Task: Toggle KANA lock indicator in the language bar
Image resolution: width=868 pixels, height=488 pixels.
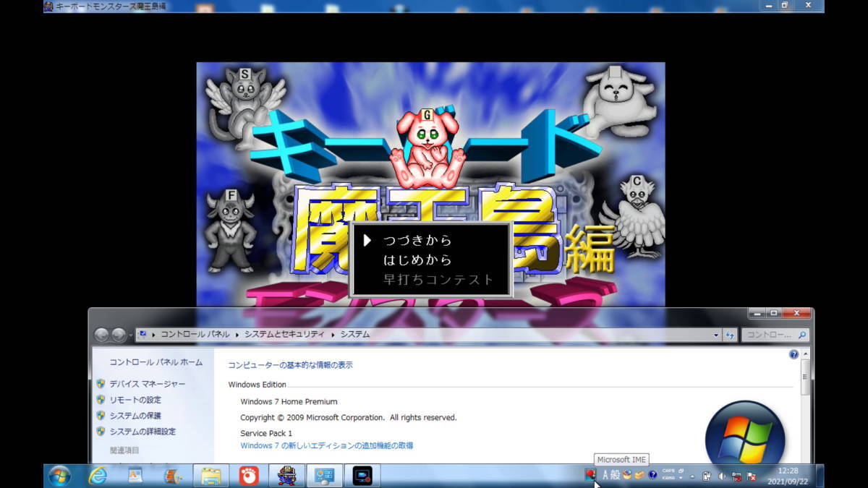Action: pyautogui.click(x=668, y=479)
